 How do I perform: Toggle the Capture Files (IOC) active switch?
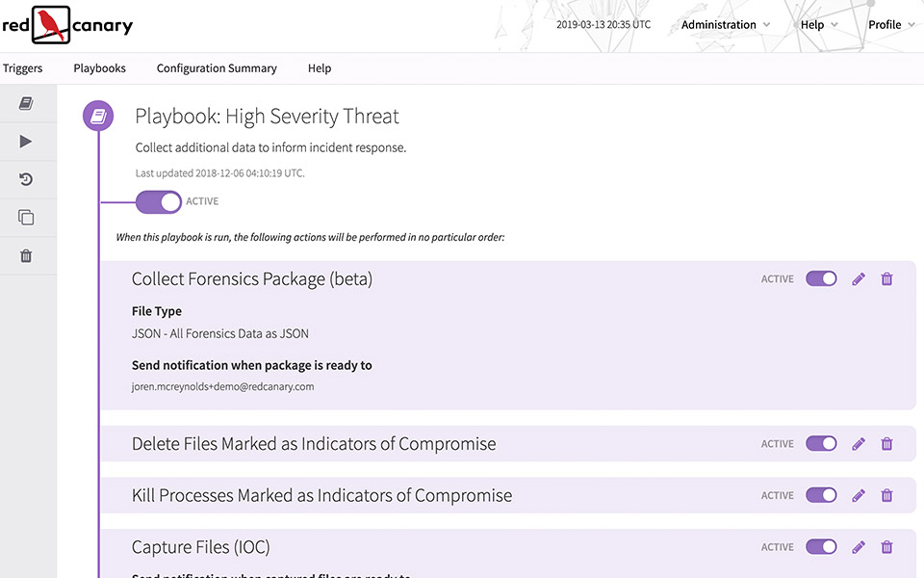[x=821, y=547]
